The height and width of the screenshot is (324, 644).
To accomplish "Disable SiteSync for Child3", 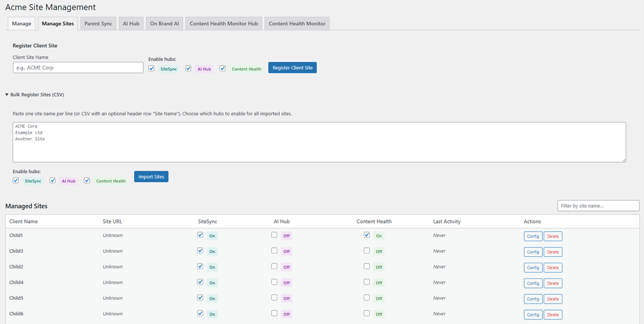I will [200, 250].
